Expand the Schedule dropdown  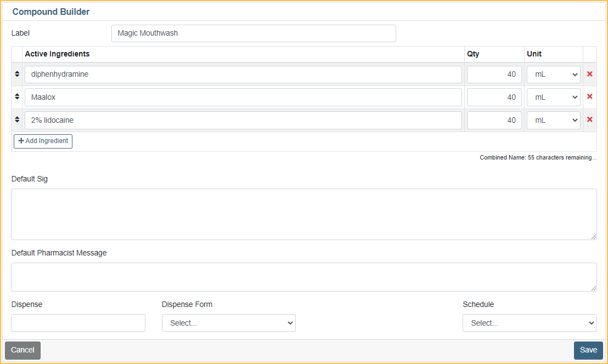pyautogui.click(x=529, y=323)
